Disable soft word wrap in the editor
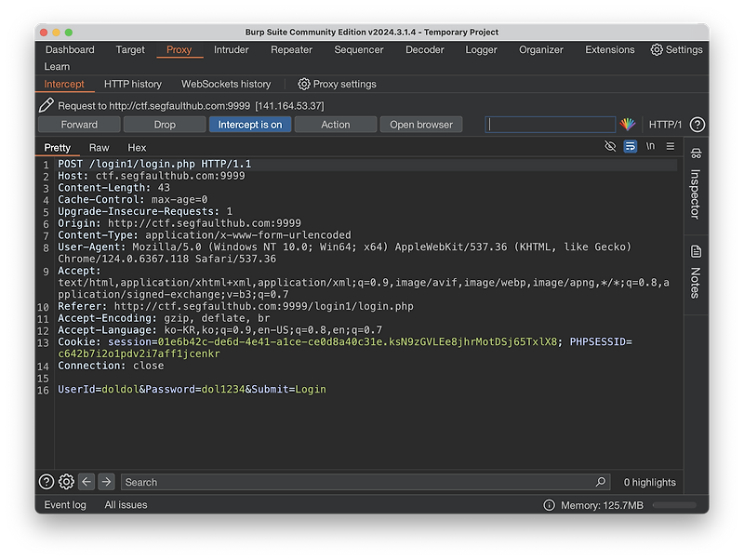744x560 pixels. point(631,146)
